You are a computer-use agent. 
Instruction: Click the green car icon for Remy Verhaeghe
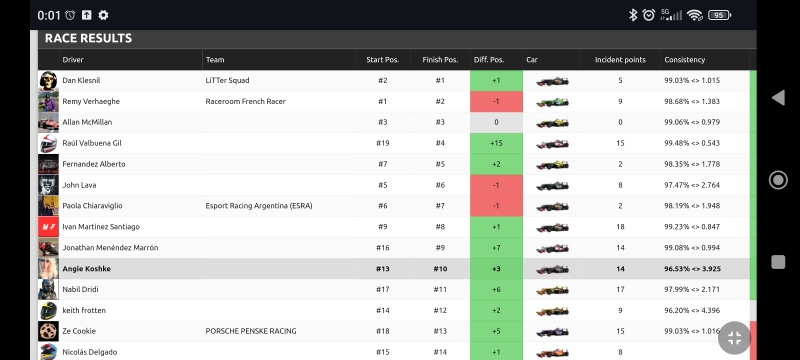coord(552,102)
